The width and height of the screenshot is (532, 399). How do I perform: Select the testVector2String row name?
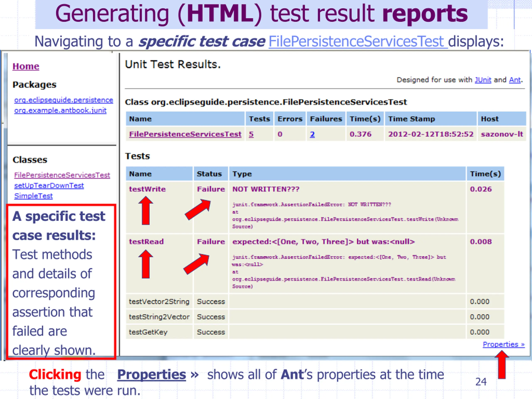(x=159, y=301)
